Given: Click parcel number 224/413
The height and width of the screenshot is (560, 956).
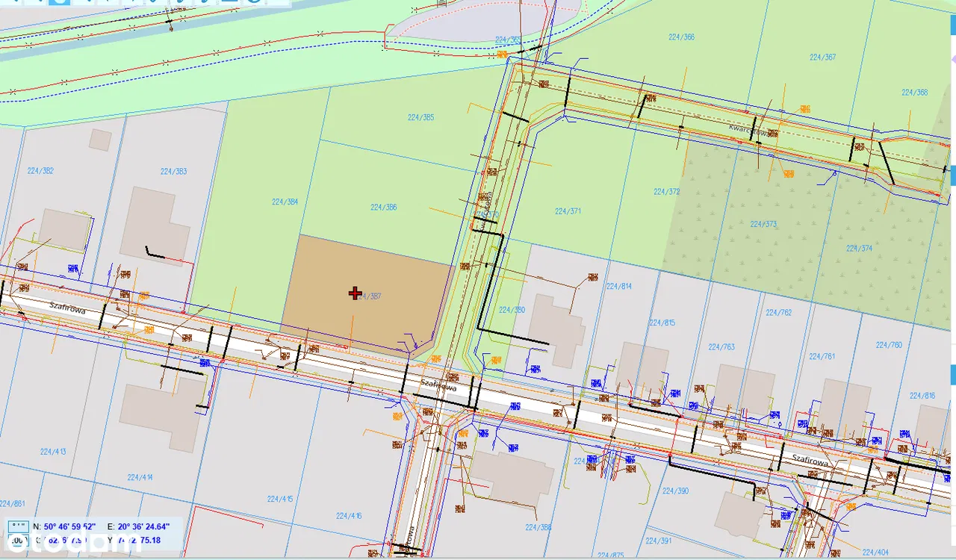Looking at the screenshot, I should pyautogui.click(x=53, y=451).
